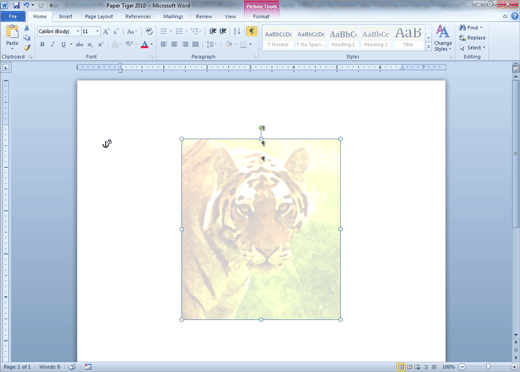Image resolution: width=520 pixels, height=372 pixels.
Task: Click the Save icon in Quick Access Toolbar
Action: click(17, 5)
